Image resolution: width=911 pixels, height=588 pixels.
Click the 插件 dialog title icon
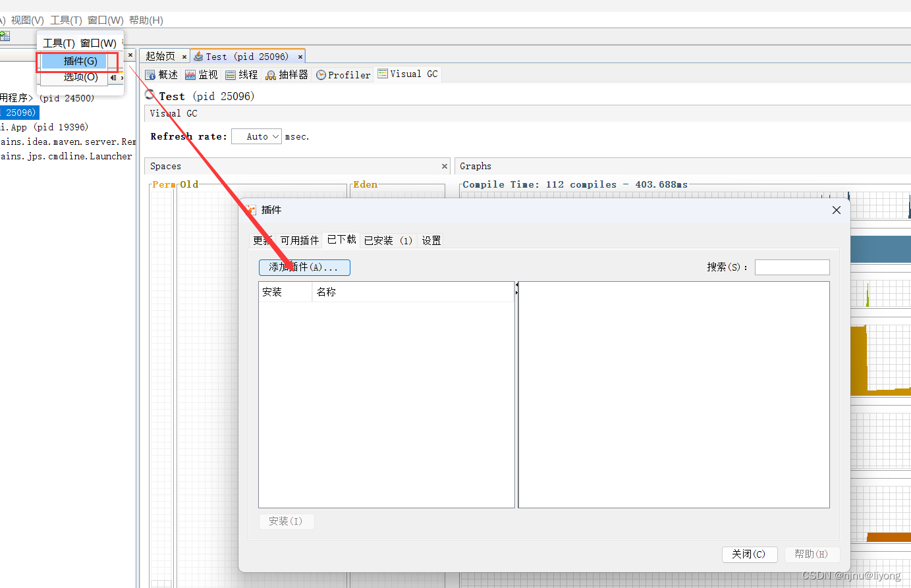250,210
